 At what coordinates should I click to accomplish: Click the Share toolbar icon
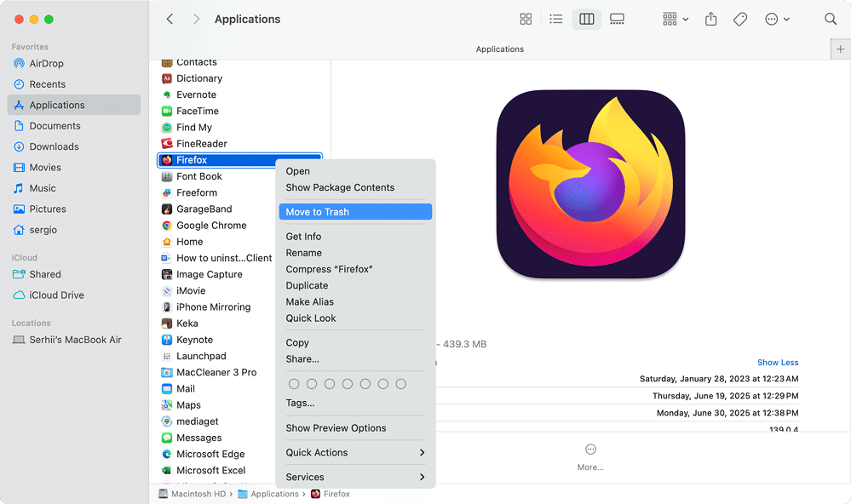(711, 19)
